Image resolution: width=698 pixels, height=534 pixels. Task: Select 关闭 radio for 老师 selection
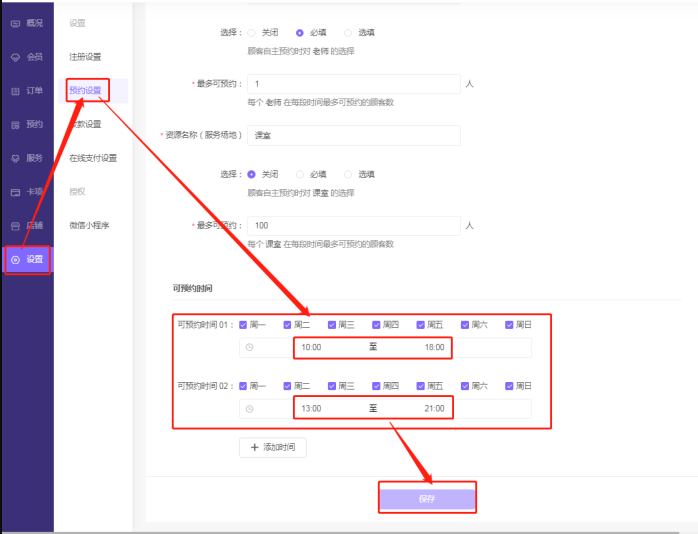252,32
